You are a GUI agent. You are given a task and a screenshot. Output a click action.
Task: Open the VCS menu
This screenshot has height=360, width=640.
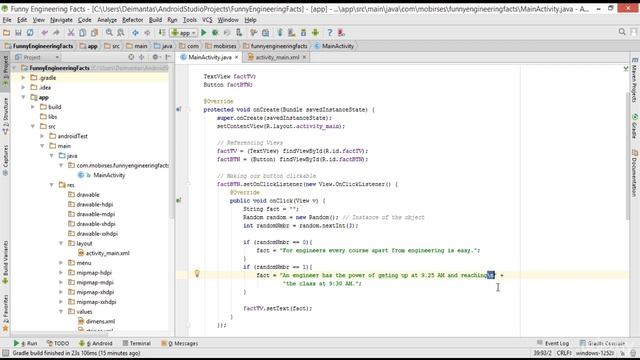(x=207, y=20)
